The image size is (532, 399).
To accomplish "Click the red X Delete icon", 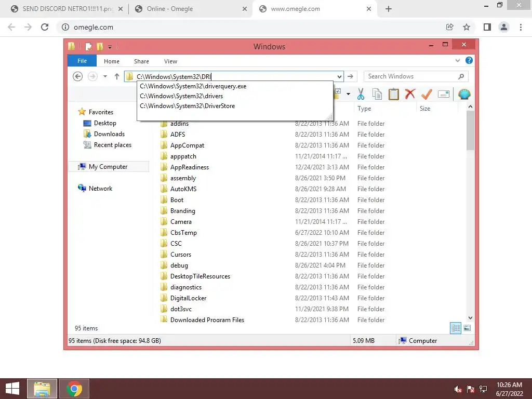I will click(410, 94).
